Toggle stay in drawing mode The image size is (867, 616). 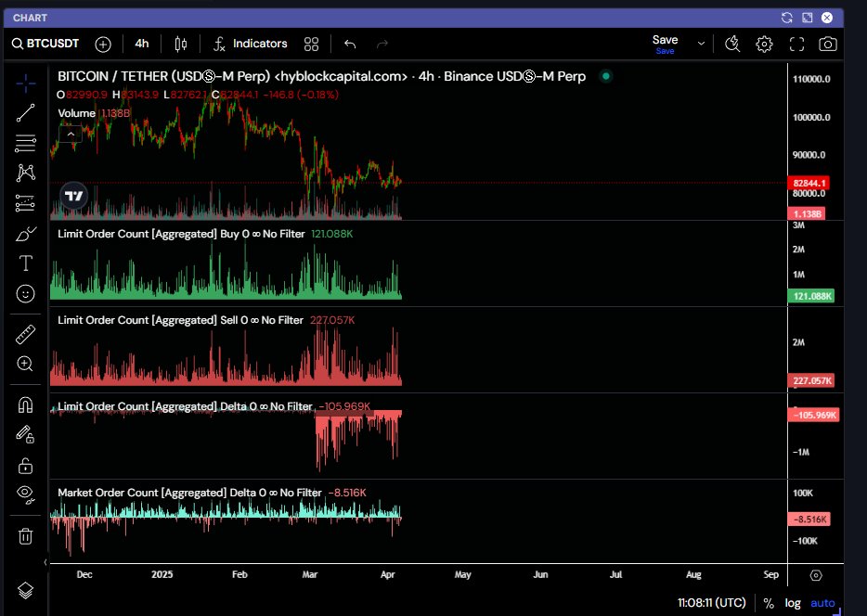point(25,434)
